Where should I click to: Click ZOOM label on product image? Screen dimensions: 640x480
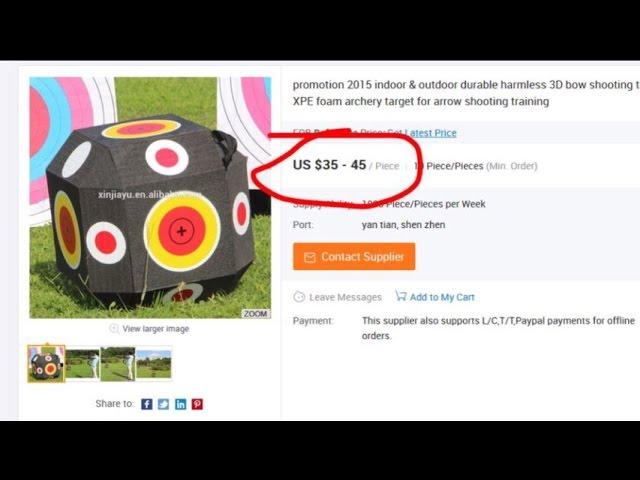(256, 313)
